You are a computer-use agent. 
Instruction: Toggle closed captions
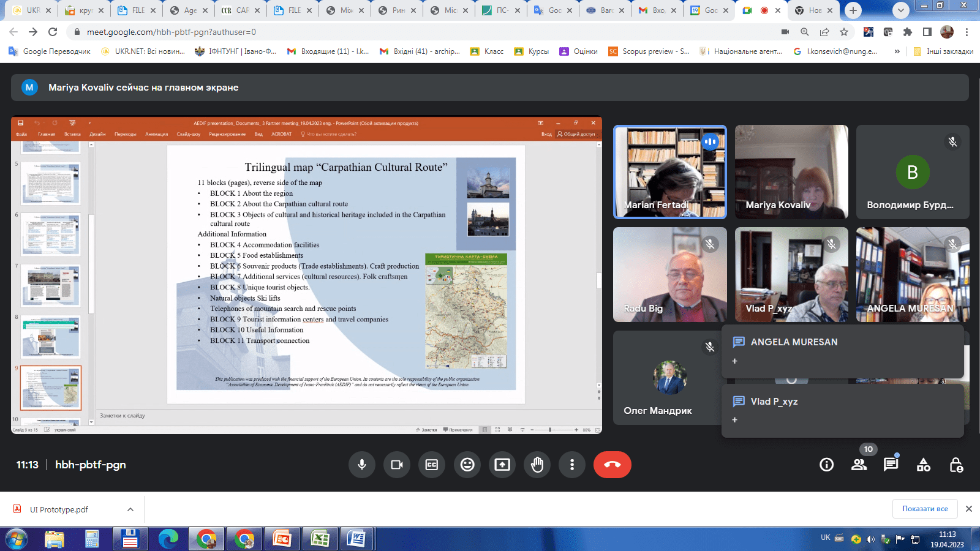pos(432,465)
